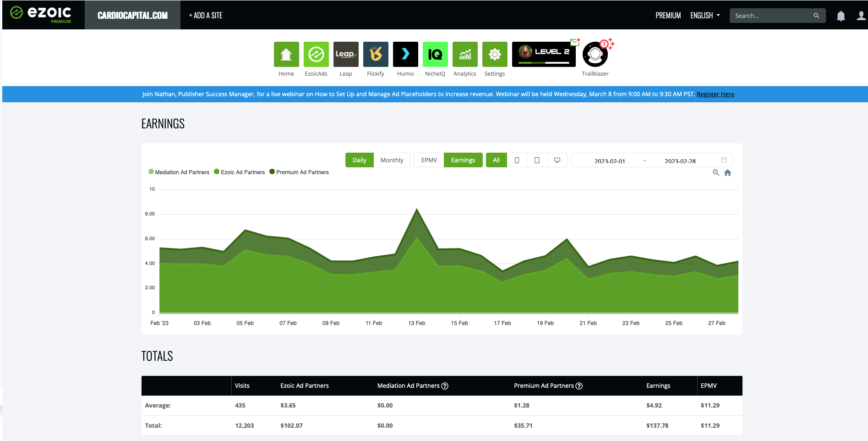Open the Flickify app icon
Image resolution: width=868 pixels, height=441 pixels.
[376, 54]
